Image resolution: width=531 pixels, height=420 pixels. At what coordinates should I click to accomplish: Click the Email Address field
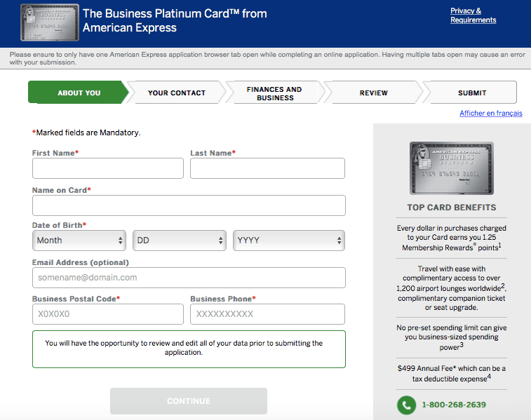pyautogui.click(x=189, y=278)
